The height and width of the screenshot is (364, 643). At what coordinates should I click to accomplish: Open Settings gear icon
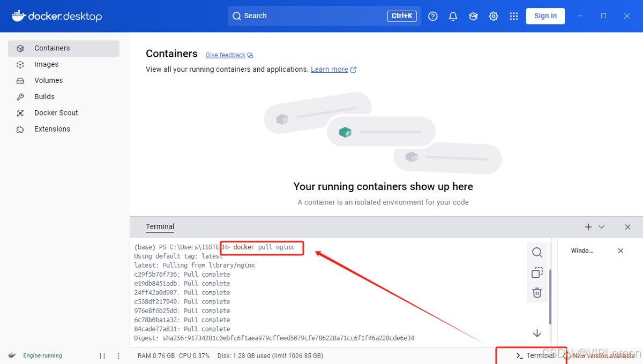tap(494, 16)
